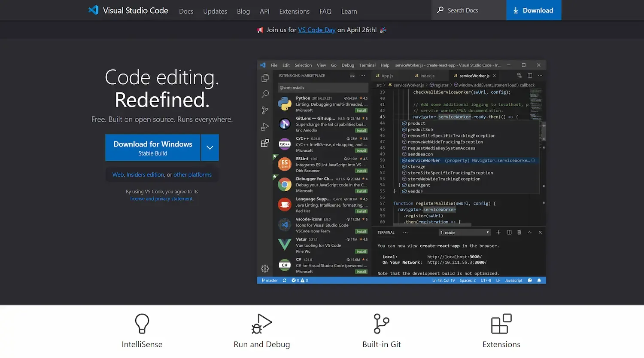Create a new terminal with the plus icon
The width and height of the screenshot is (644, 358).
pyautogui.click(x=498, y=232)
